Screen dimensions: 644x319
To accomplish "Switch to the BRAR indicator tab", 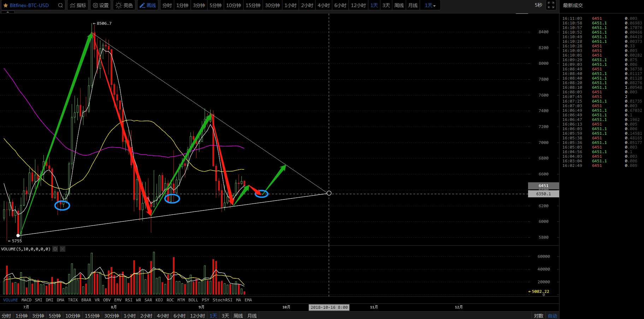I will pos(86,300).
